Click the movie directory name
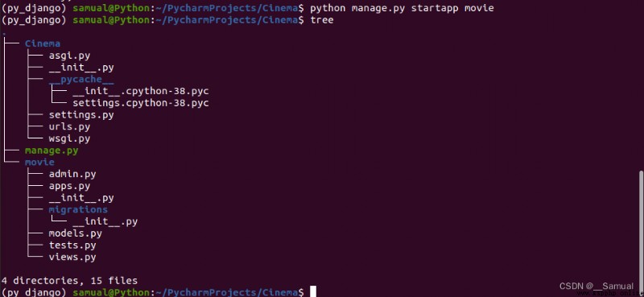Image resolution: width=644 pixels, height=297 pixels. coord(39,163)
